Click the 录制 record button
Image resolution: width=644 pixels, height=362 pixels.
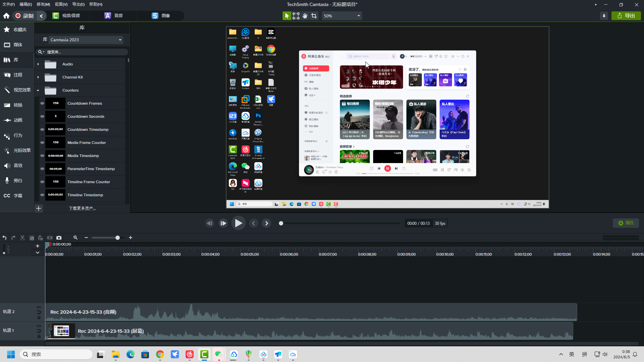pos(24,16)
